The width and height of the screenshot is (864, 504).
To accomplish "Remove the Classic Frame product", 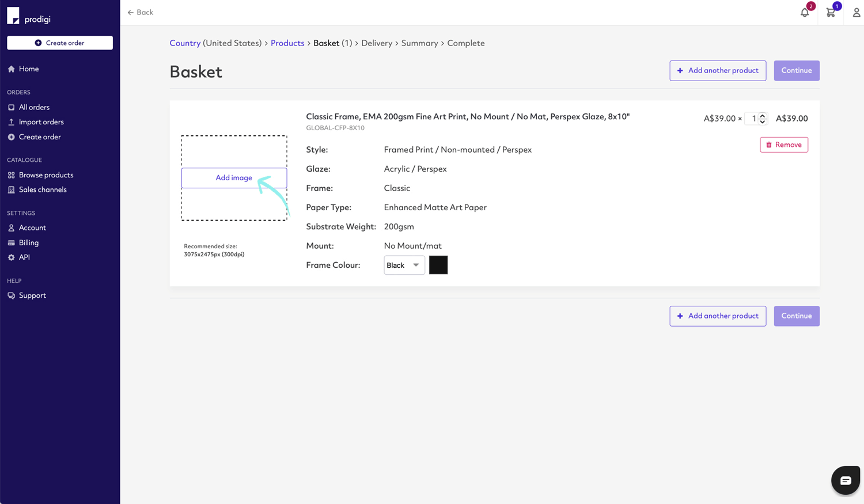I will click(783, 145).
